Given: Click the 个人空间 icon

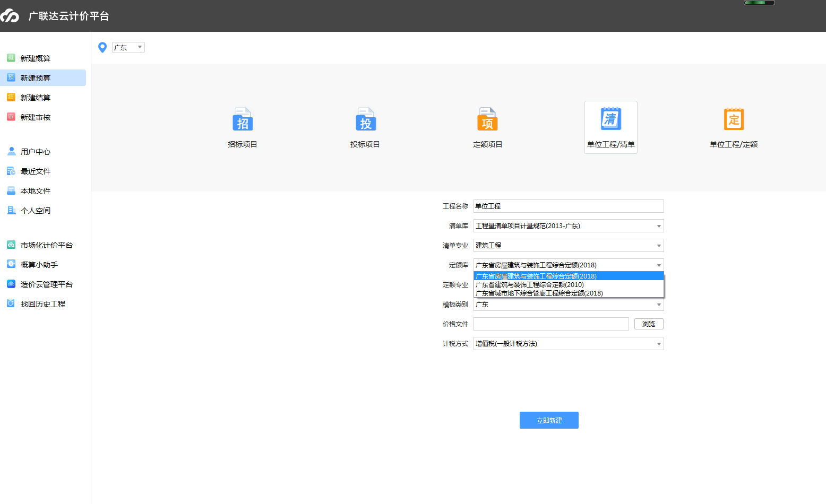Looking at the screenshot, I should [x=11, y=210].
